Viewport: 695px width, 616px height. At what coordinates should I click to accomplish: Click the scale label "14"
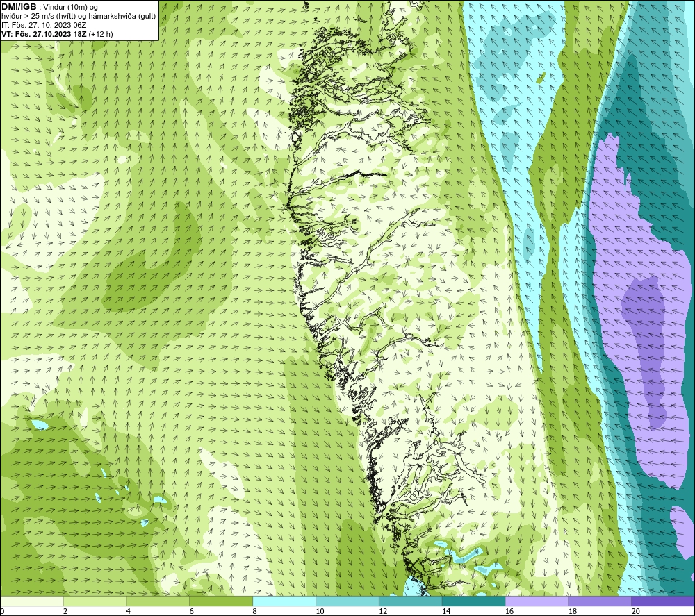click(x=446, y=611)
